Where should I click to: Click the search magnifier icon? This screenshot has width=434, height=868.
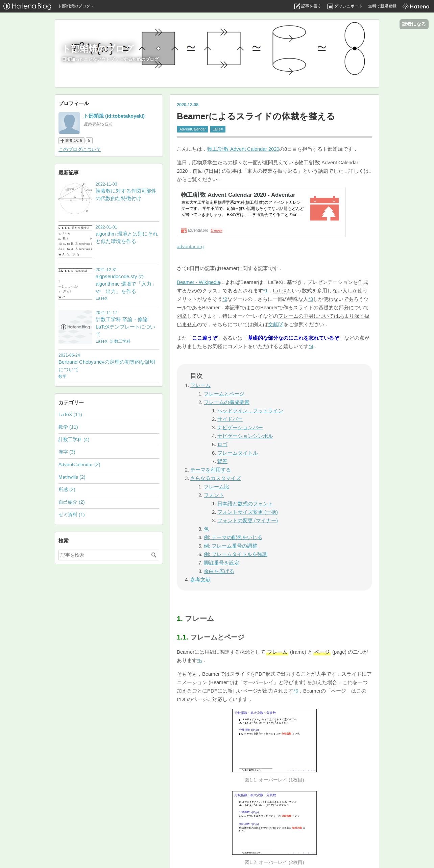coord(154,555)
